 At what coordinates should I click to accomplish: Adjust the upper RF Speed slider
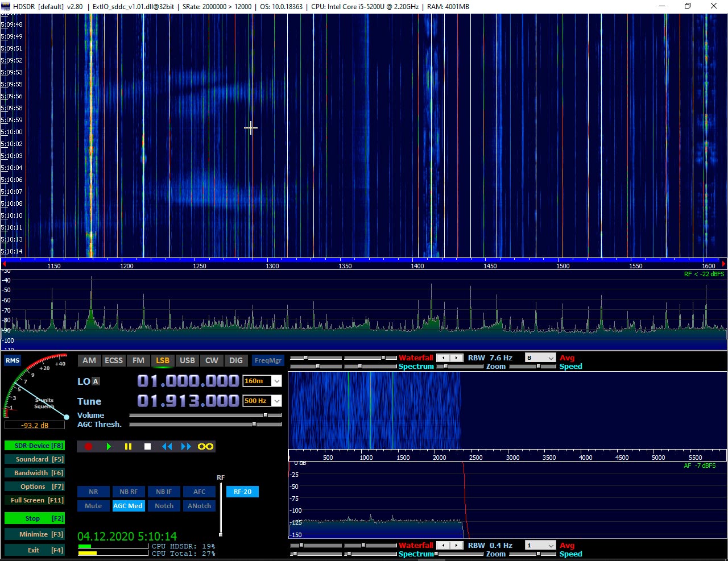(532, 367)
